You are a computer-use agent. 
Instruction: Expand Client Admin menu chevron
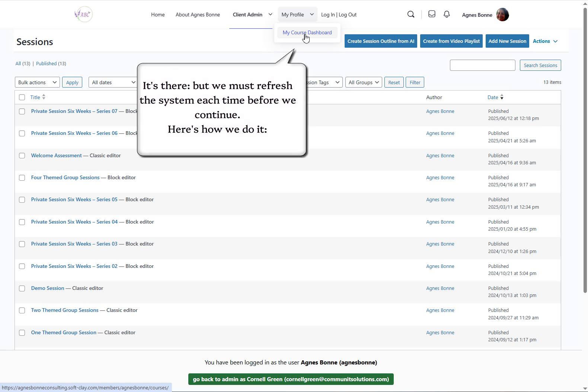(x=270, y=15)
